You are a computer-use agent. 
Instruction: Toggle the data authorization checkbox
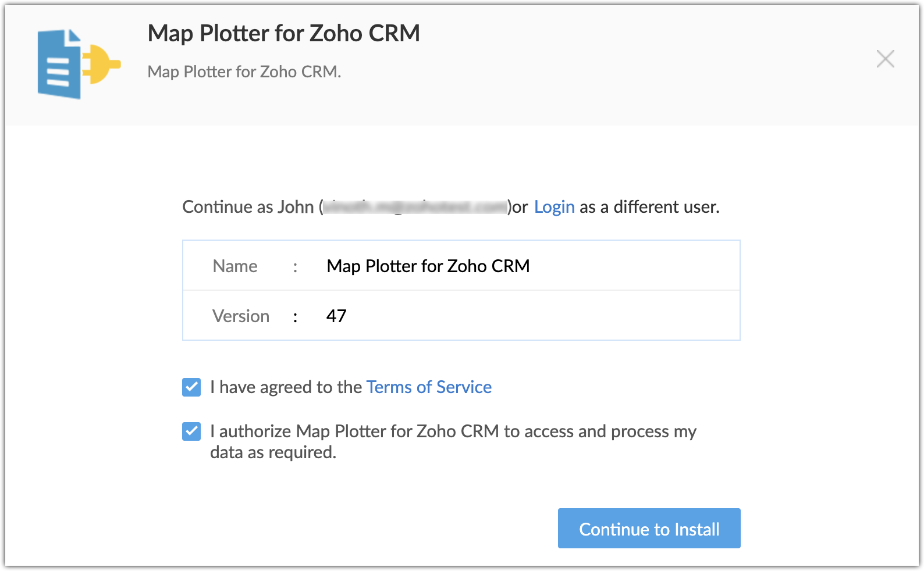point(191,431)
